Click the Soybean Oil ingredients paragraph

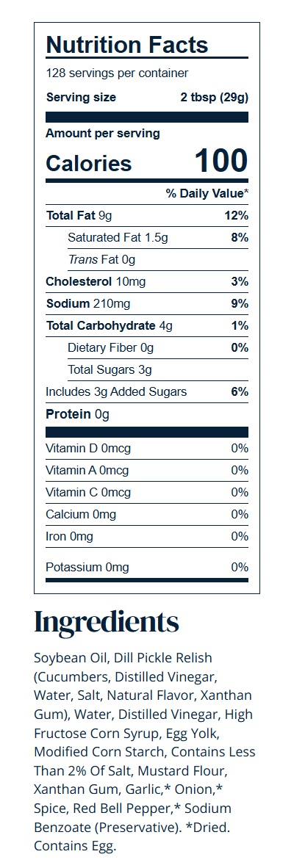145,752
